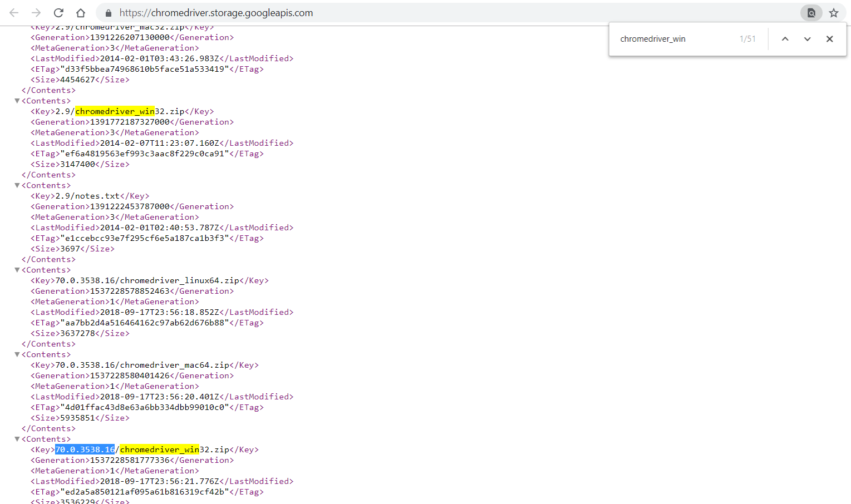The width and height of the screenshot is (851, 504).
Task: Collapse the 2.9/notes.txt Contents node
Action: pyautogui.click(x=17, y=185)
